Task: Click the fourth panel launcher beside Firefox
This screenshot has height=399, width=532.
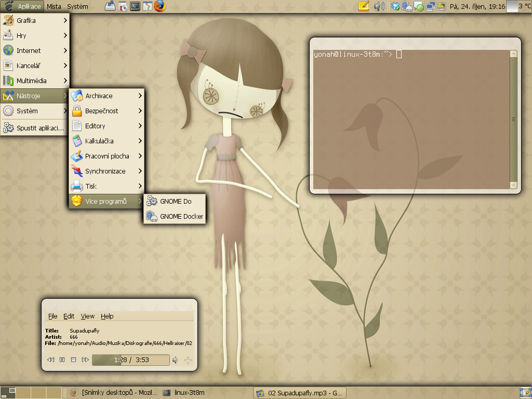Action: (148, 6)
